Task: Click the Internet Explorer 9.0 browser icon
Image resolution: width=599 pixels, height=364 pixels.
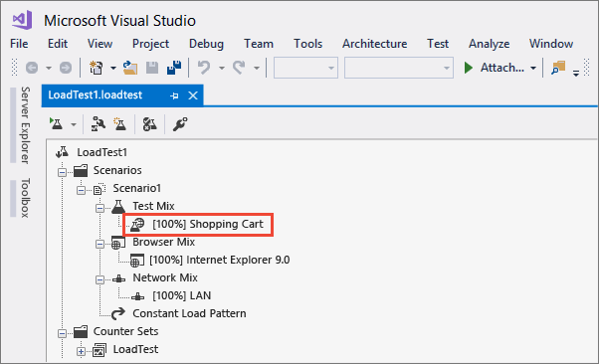Action: (x=137, y=261)
